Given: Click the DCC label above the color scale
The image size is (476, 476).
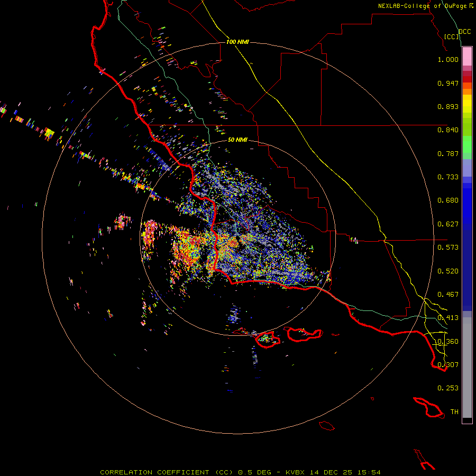Looking at the screenshot, I should point(464,31).
